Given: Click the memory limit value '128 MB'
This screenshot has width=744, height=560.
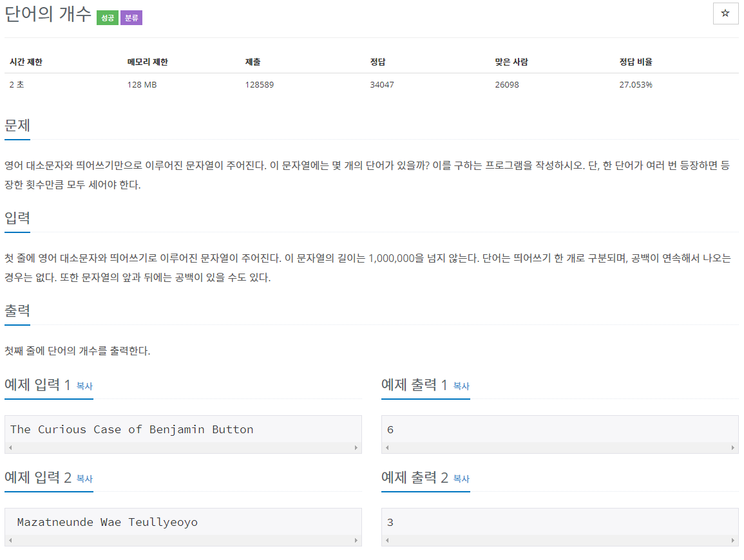Looking at the screenshot, I should [x=142, y=84].
